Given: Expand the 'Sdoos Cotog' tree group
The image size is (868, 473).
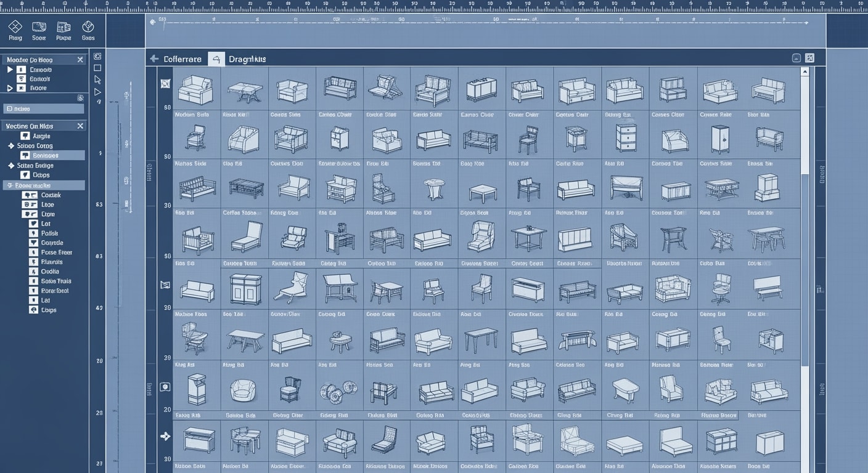Looking at the screenshot, I should (x=10, y=146).
